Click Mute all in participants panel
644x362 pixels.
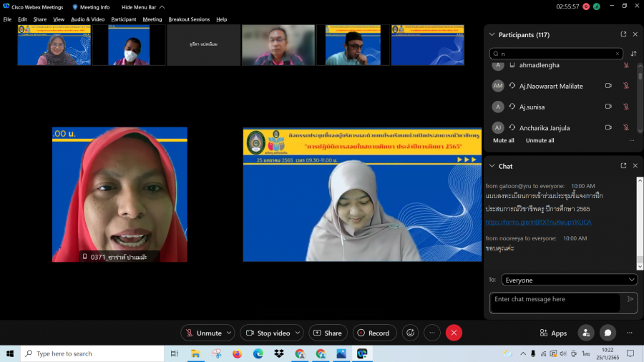[x=504, y=140]
